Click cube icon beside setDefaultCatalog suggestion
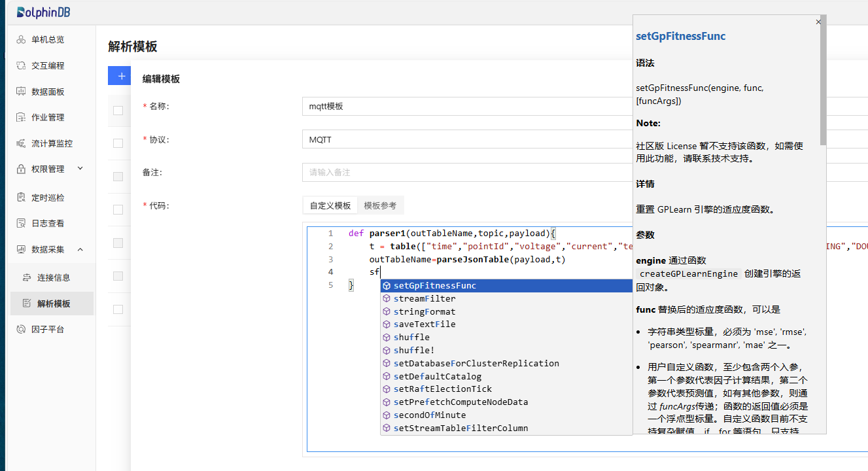 [x=387, y=376]
